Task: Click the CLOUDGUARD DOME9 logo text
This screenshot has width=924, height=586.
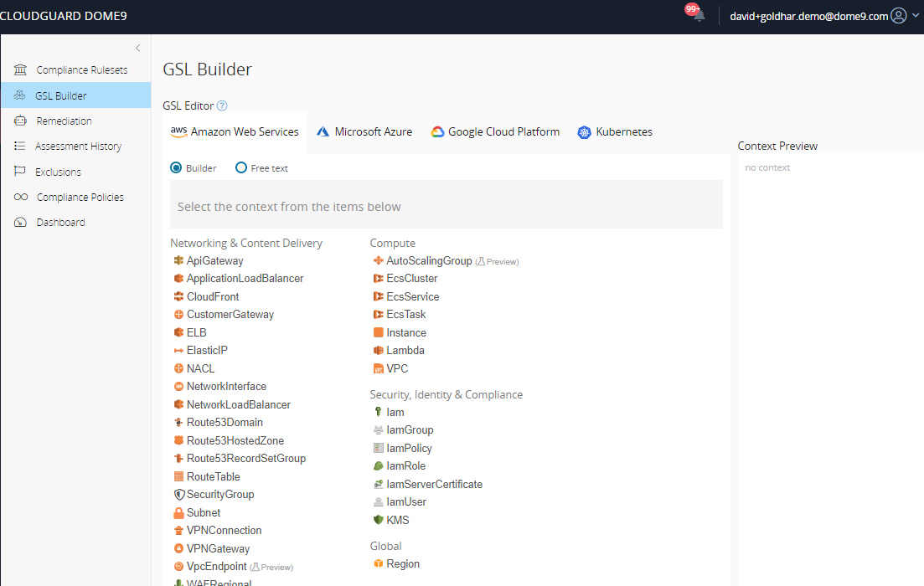Action: 63,16
